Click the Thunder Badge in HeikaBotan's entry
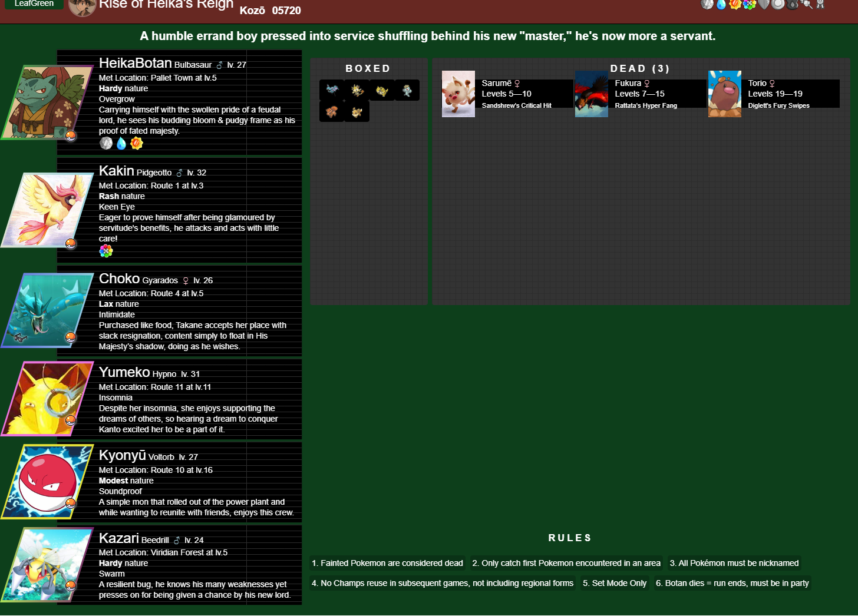This screenshot has width=858, height=616. point(137,143)
